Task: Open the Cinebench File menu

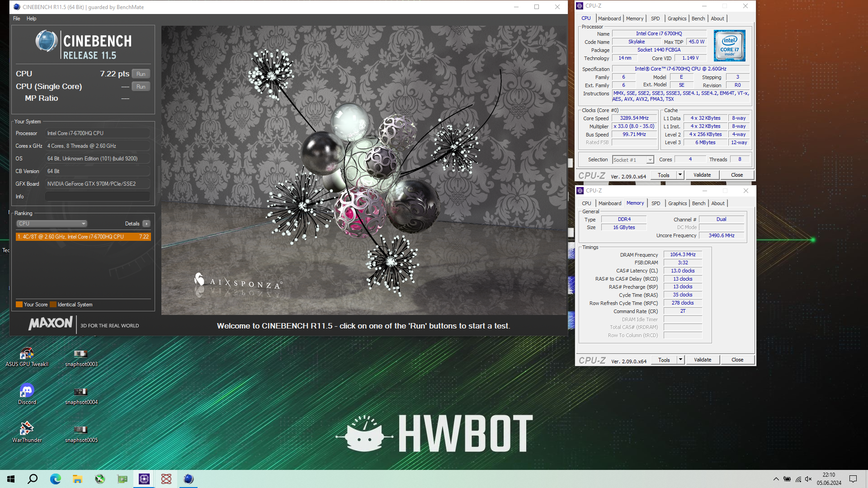Action: coord(17,19)
